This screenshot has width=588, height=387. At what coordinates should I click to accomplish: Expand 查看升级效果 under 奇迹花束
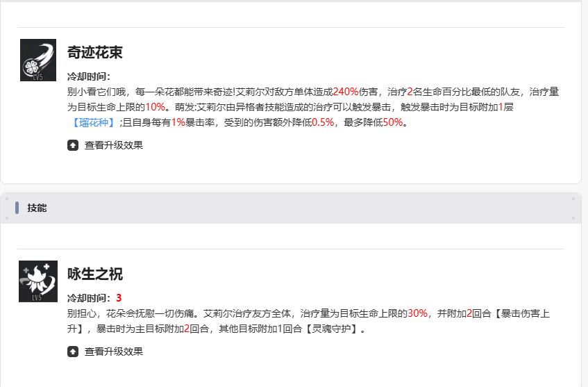coord(114,145)
